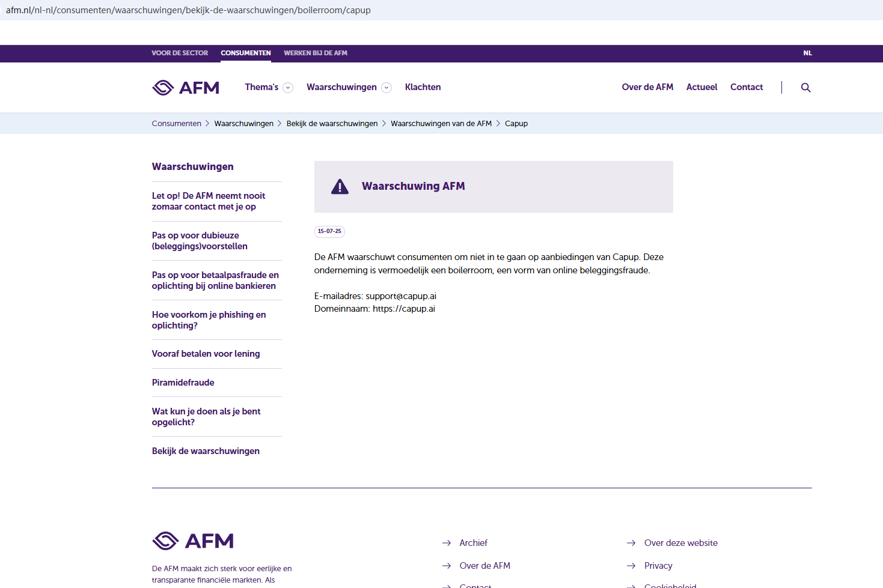Viewport: 883px width, 588px height.
Task: Click arrow icon beside Over deze website
Action: coord(631,543)
